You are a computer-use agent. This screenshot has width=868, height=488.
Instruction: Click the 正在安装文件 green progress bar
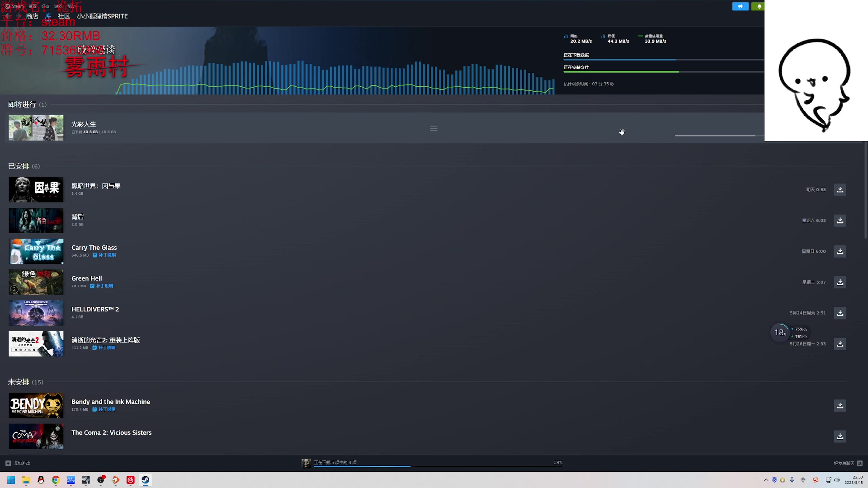[x=664, y=72]
